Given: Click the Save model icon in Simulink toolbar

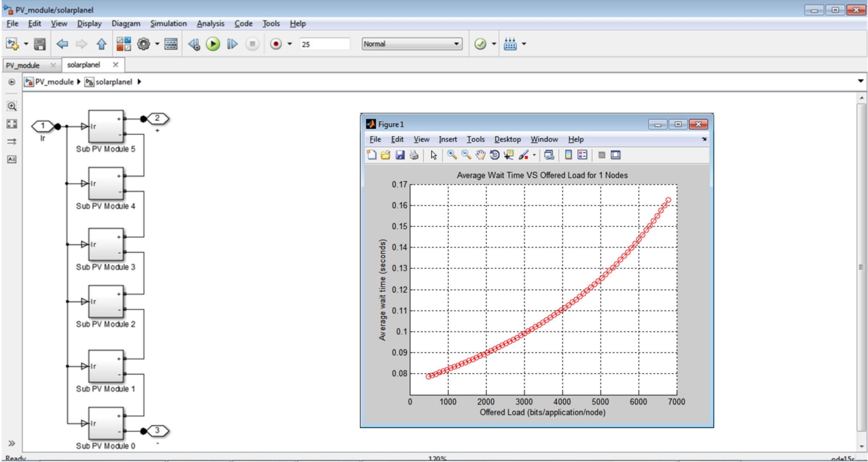Looking at the screenshot, I should pyautogui.click(x=40, y=44).
